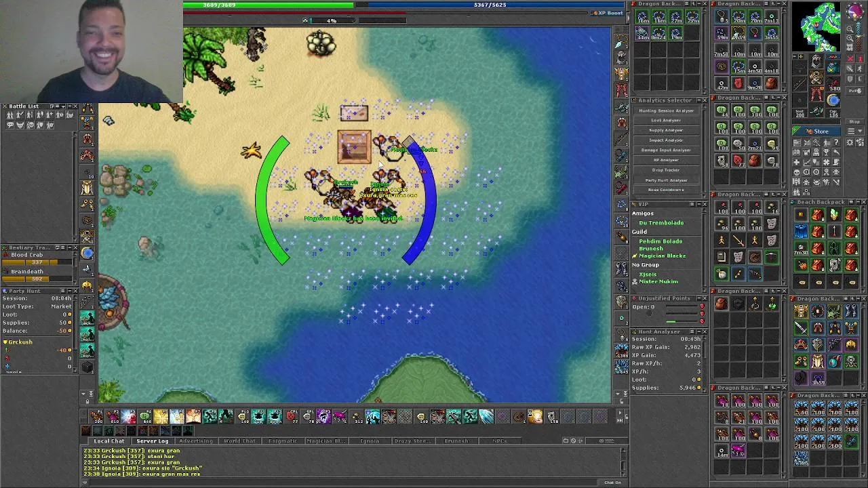Open the Impact Analyser
Viewport: 868px width, 488px height.
tap(667, 140)
